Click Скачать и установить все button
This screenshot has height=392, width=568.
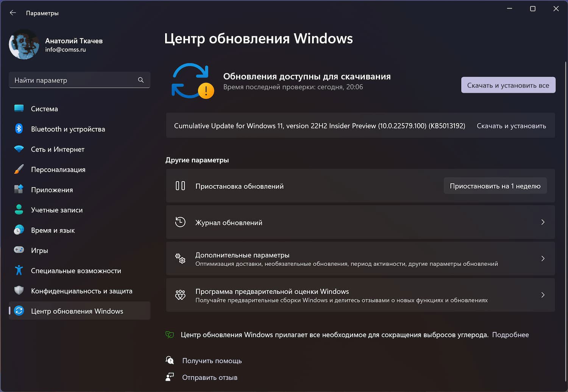pos(508,85)
